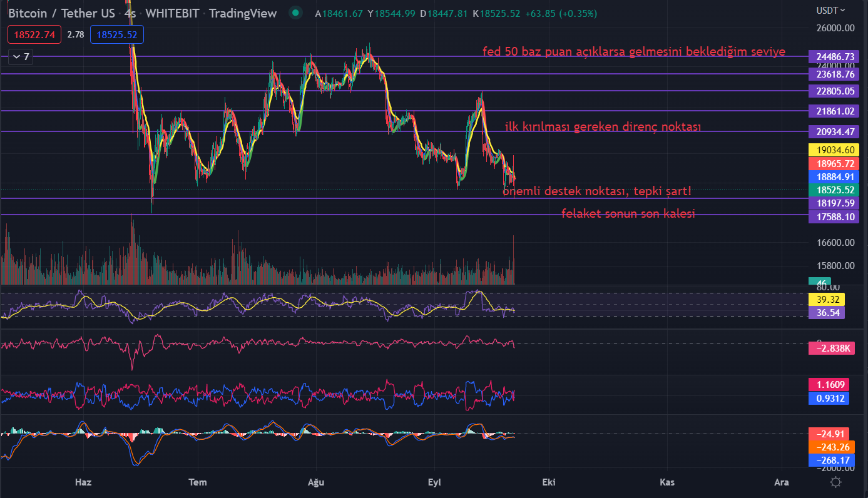This screenshot has height=498, width=868.
Task: Click the 4s interval label in the title
Action: 130,13
